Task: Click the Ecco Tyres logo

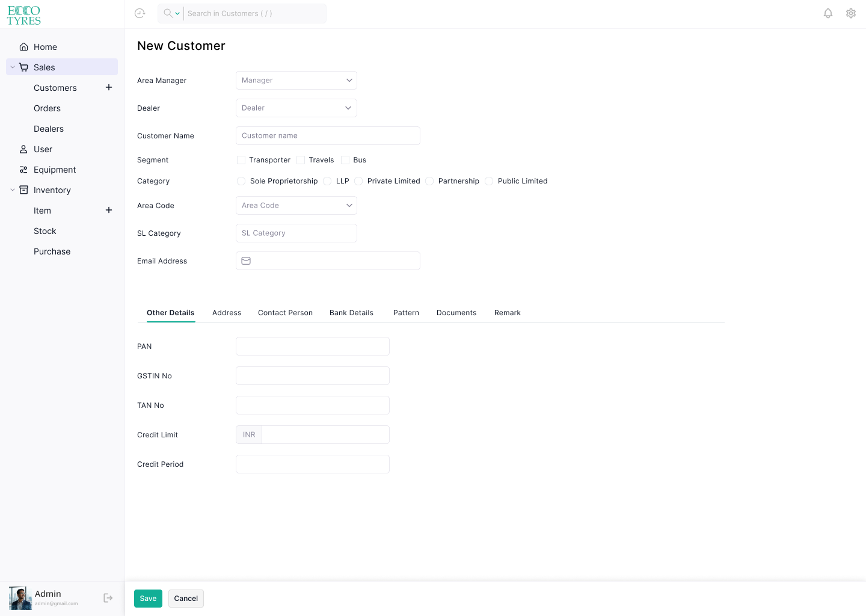Action: coord(24,15)
